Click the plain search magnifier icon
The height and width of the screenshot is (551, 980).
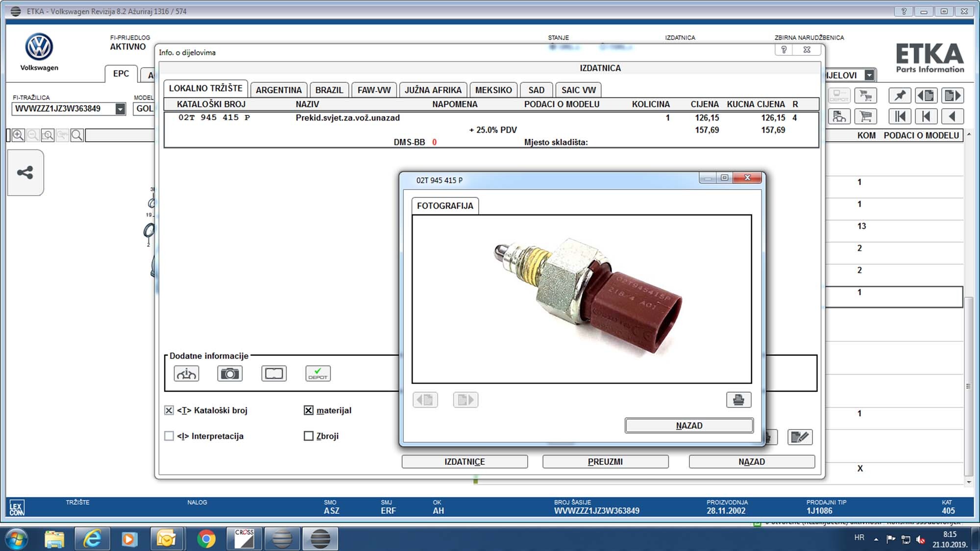77,135
